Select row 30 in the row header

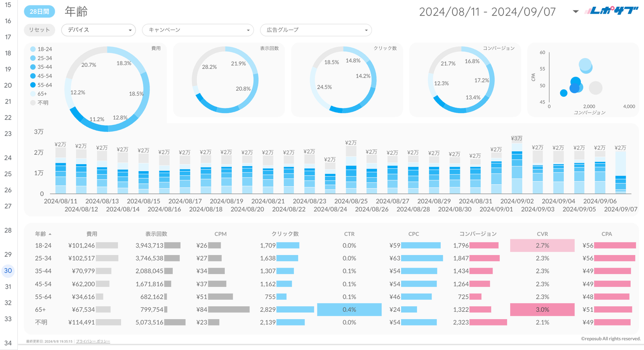click(x=8, y=271)
